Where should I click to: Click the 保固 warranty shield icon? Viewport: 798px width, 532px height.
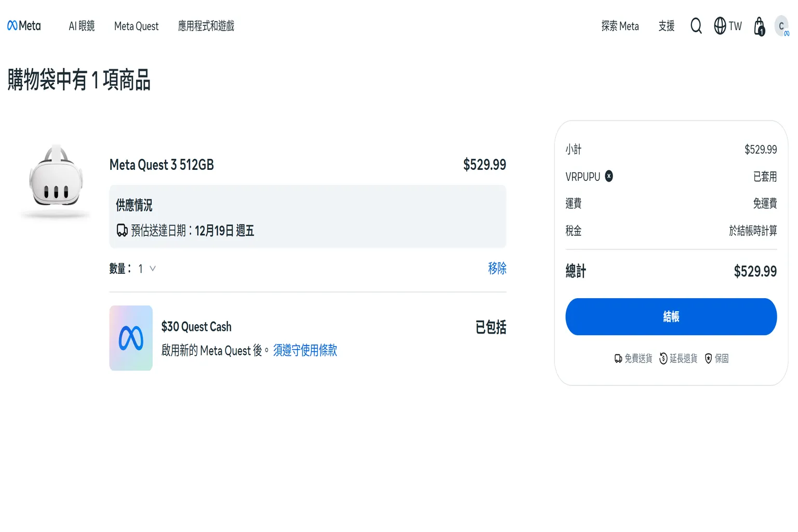pyautogui.click(x=709, y=358)
